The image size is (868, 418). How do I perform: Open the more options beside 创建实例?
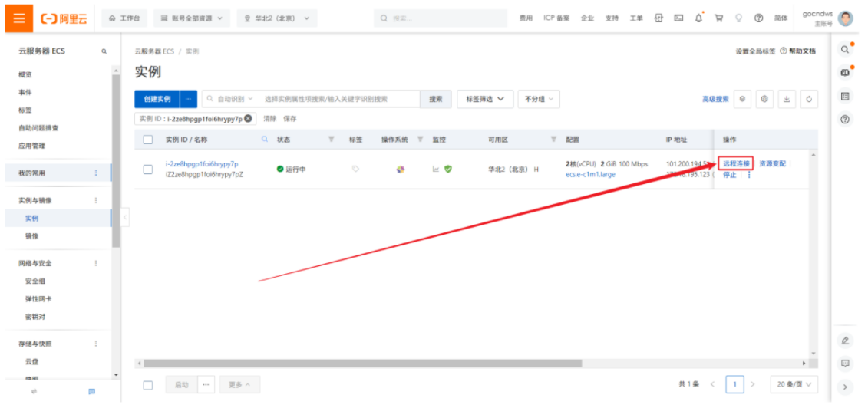click(x=188, y=99)
